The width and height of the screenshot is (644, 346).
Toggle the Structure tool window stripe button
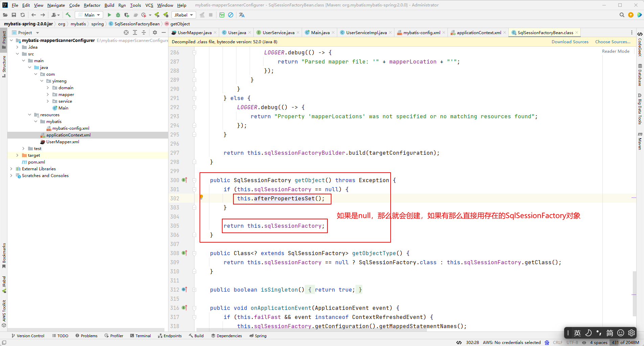pyautogui.click(x=4, y=67)
